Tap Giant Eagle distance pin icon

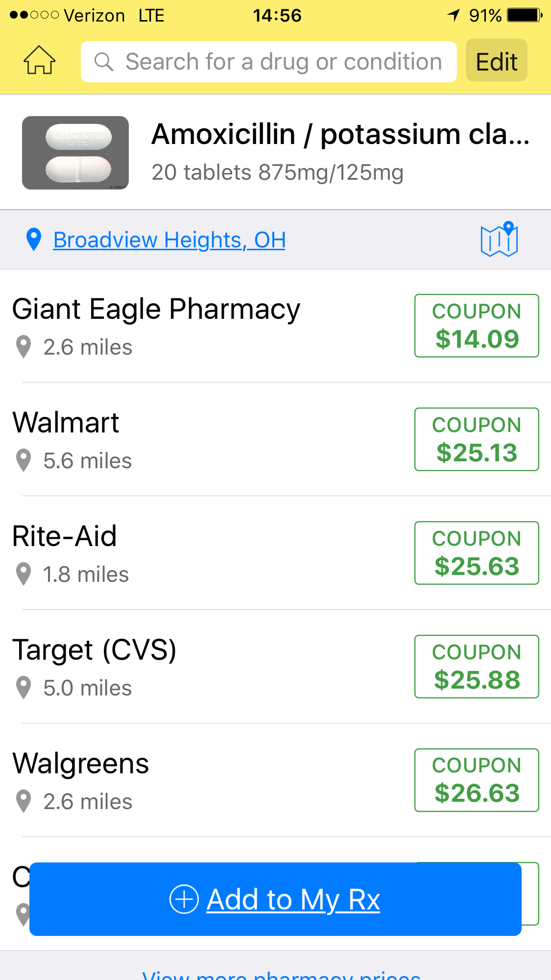click(x=24, y=347)
